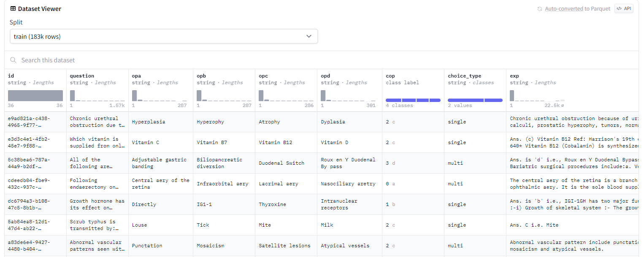Select the row about Scrub typhus

point(97,225)
